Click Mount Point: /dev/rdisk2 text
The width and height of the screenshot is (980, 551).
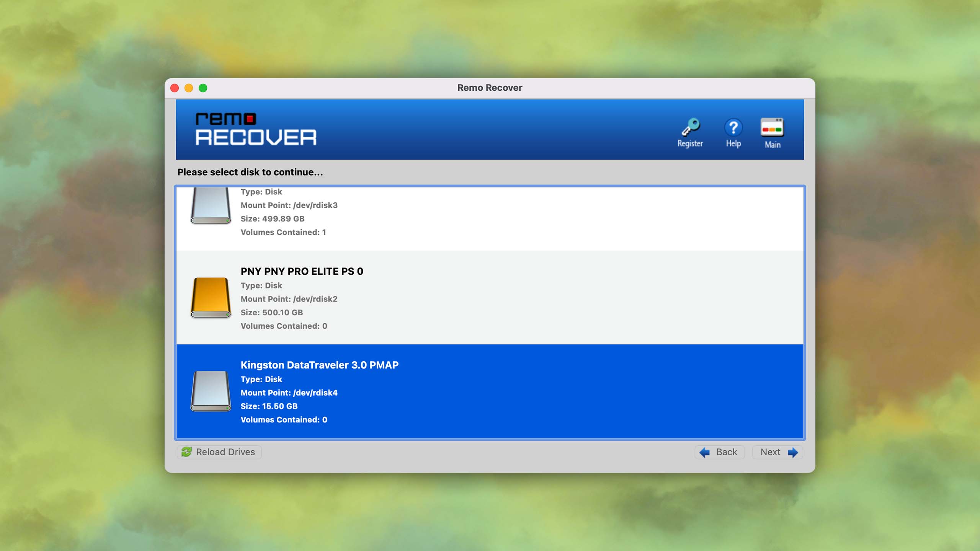[289, 299]
